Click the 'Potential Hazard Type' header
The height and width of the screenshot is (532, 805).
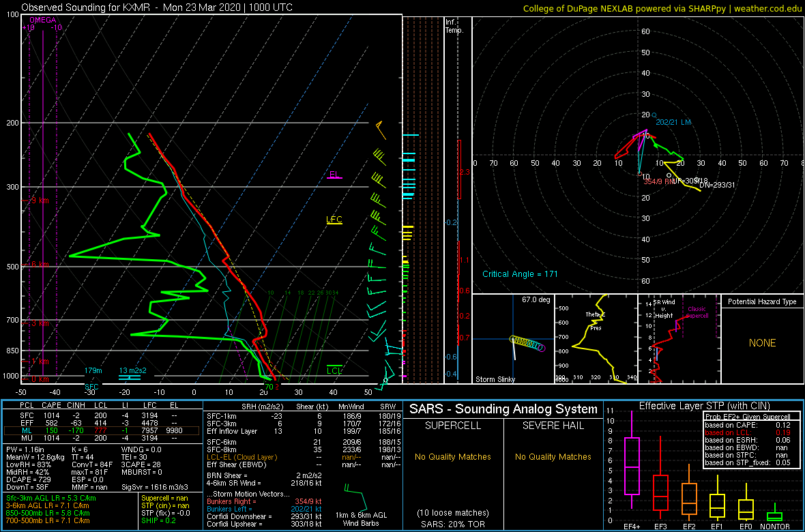point(762,302)
